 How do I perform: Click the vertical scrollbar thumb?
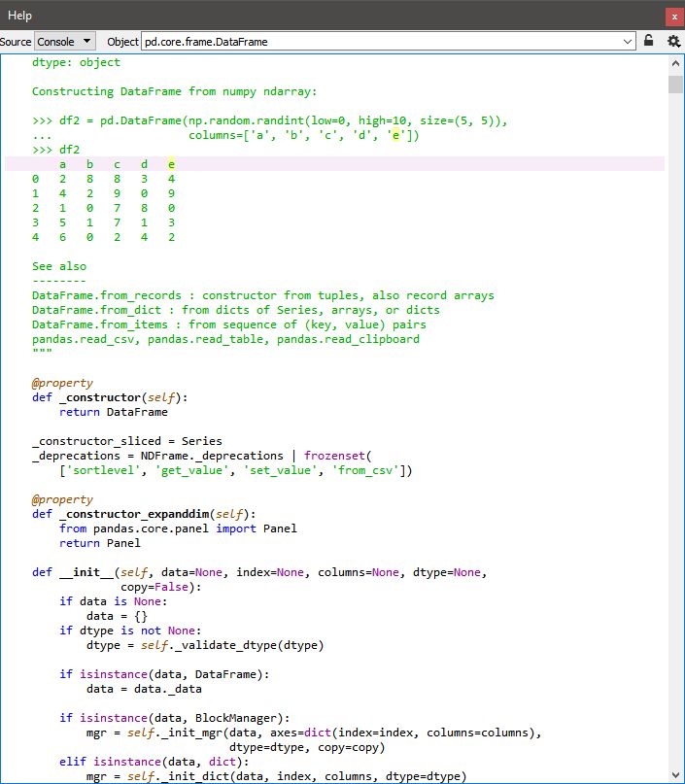pos(675,84)
